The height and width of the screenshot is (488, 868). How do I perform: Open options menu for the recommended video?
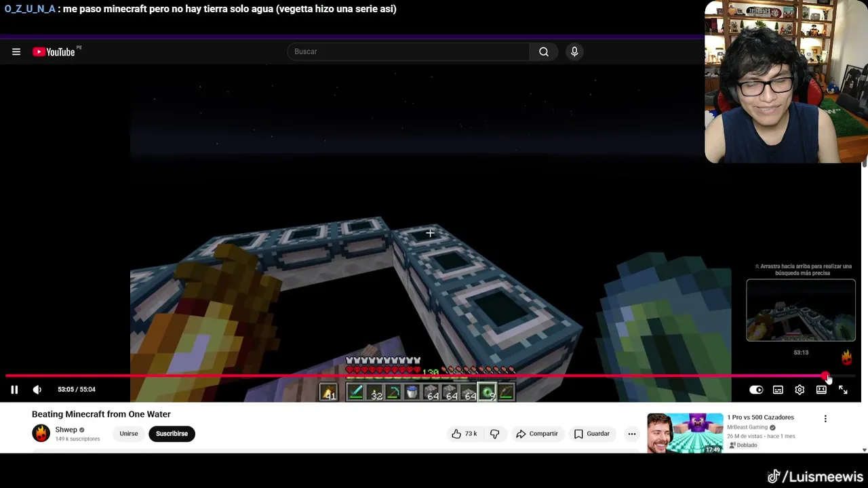pos(825,419)
